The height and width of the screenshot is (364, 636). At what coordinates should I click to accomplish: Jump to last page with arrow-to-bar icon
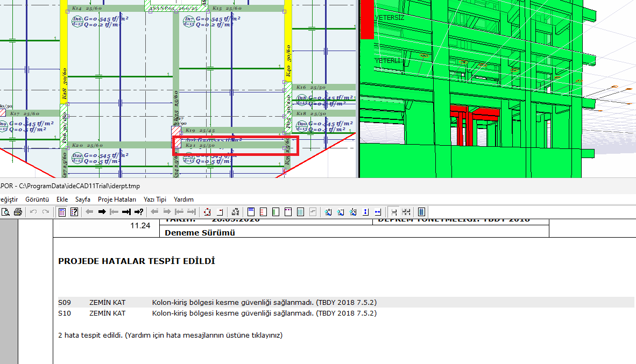pyautogui.click(x=126, y=212)
